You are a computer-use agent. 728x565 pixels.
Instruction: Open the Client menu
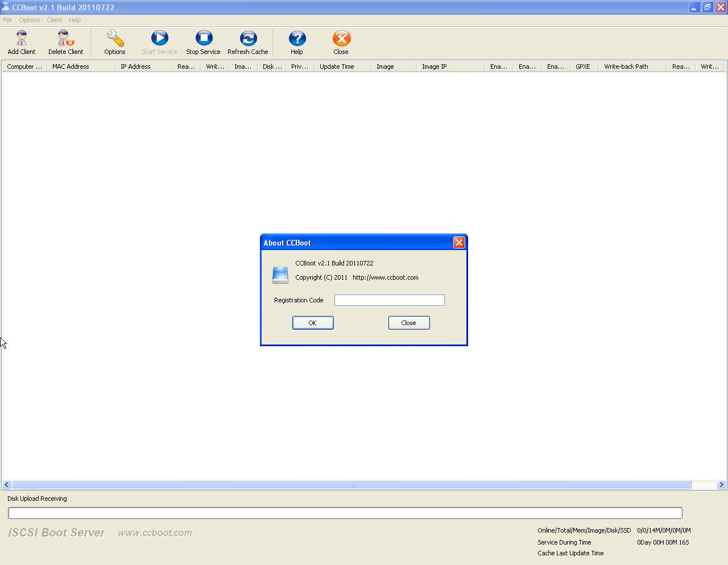pos(55,20)
